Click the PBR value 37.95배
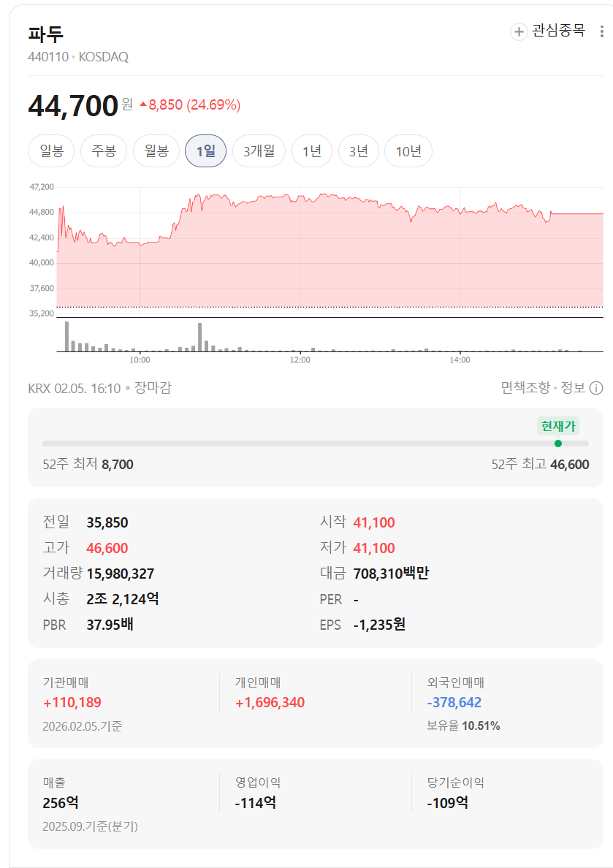This screenshot has width=613, height=868. [x=110, y=625]
